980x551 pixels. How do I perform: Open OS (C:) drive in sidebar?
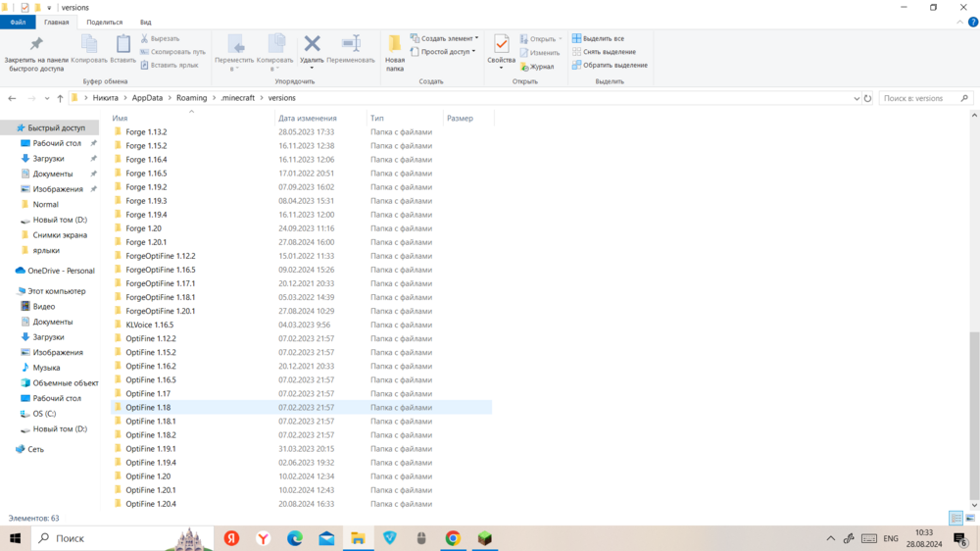(44, 414)
